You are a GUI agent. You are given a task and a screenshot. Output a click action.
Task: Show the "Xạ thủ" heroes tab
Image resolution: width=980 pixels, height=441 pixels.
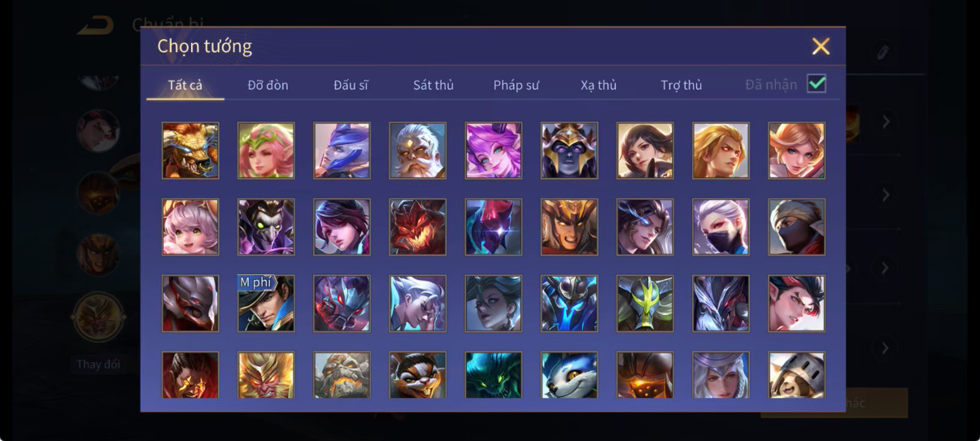(599, 85)
